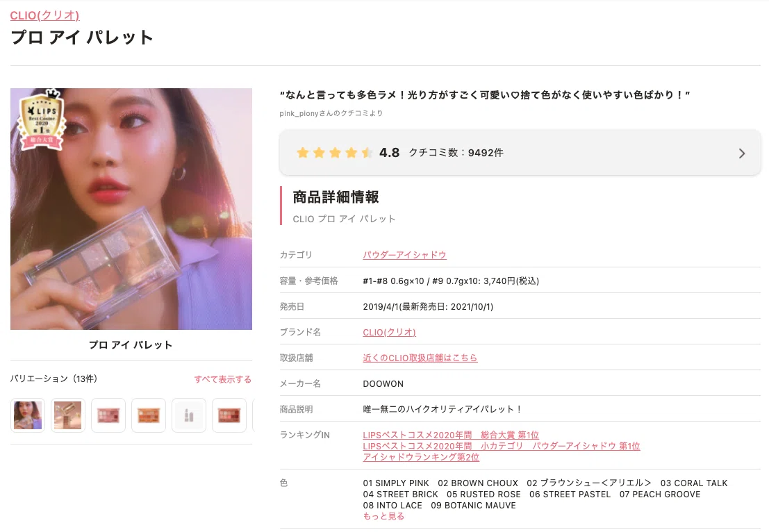Click the プロ アイ パレット caption under image

click(x=131, y=344)
